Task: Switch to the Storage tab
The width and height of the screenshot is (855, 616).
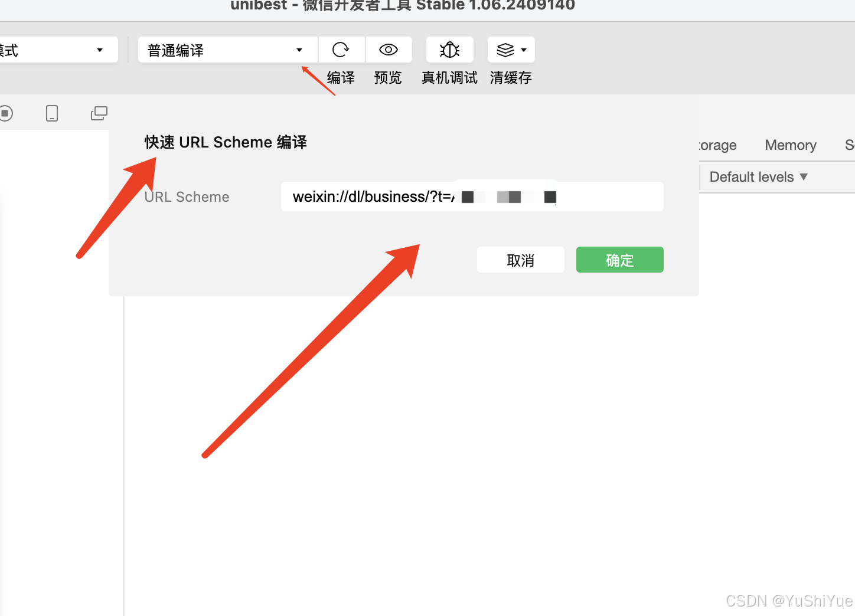Action: [x=717, y=145]
